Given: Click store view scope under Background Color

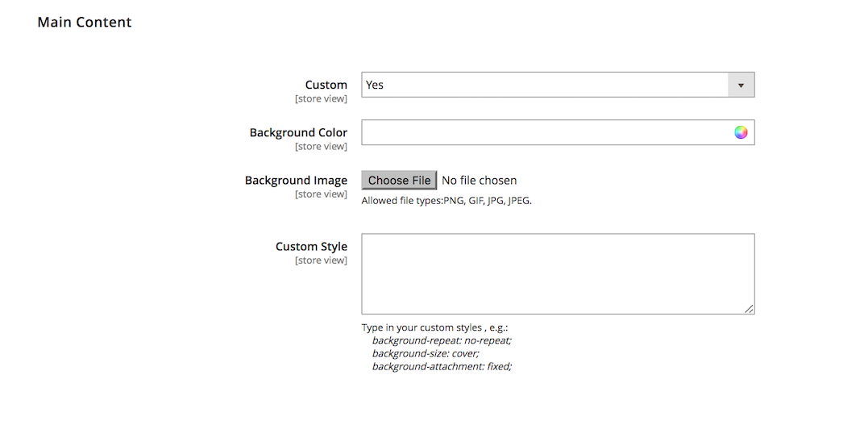Looking at the screenshot, I should (x=321, y=146).
